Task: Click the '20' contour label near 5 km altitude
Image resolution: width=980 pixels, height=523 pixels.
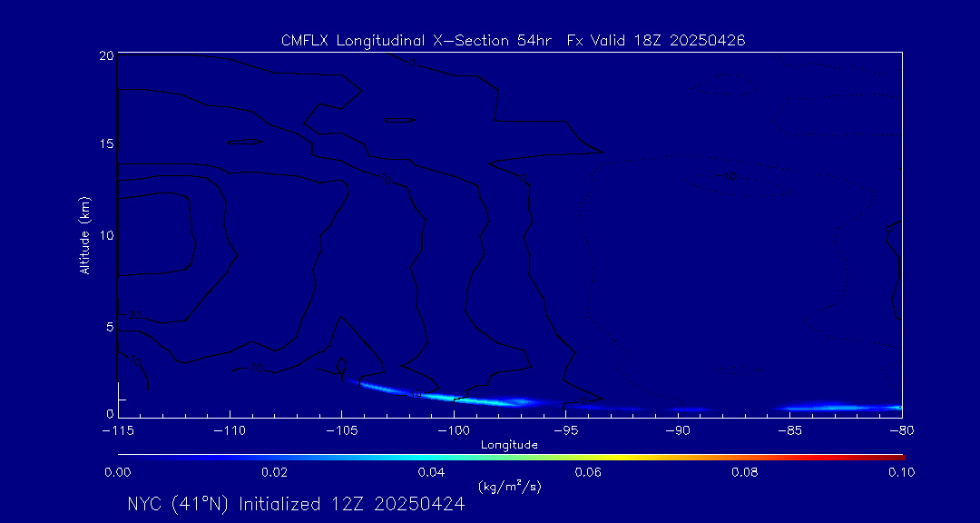Action: [134, 316]
